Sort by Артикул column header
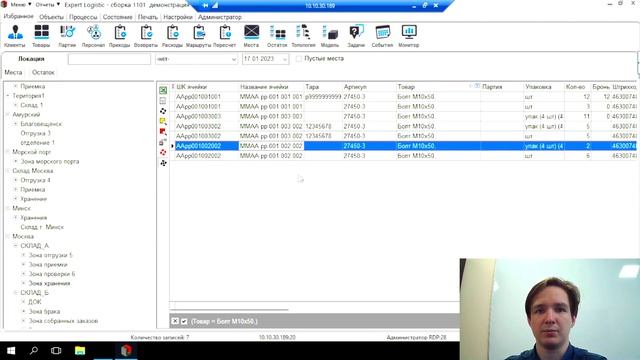The height and width of the screenshot is (360, 640). [369, 87]
